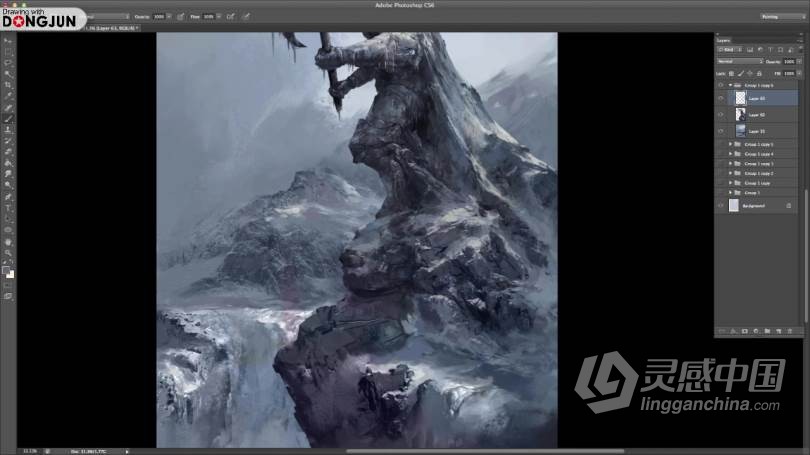Select the Ellipse shape tool
The width and height of the screenshot is (810, 455).
click(x=8, y=230)
